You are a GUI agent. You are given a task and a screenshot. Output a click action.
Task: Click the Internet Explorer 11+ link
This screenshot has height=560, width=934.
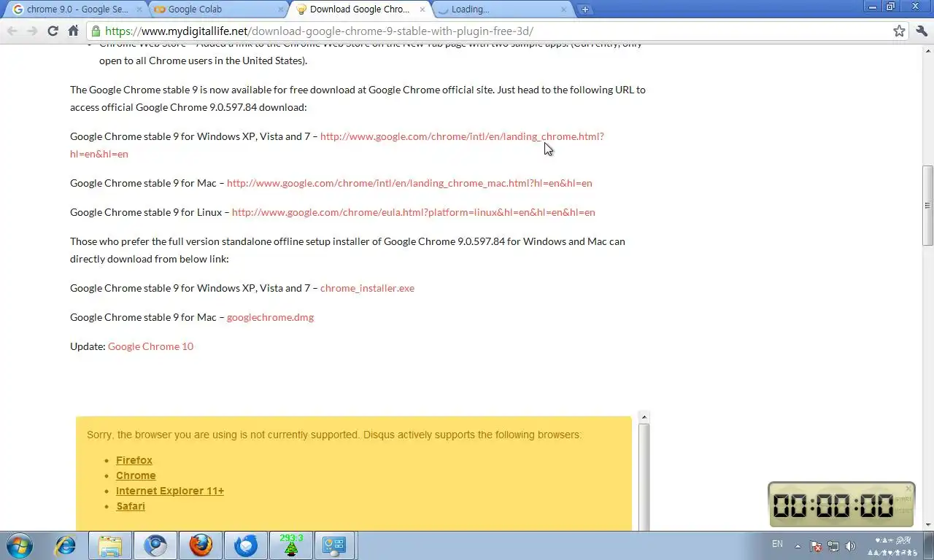pyautogui.click(x=170, y=491)
